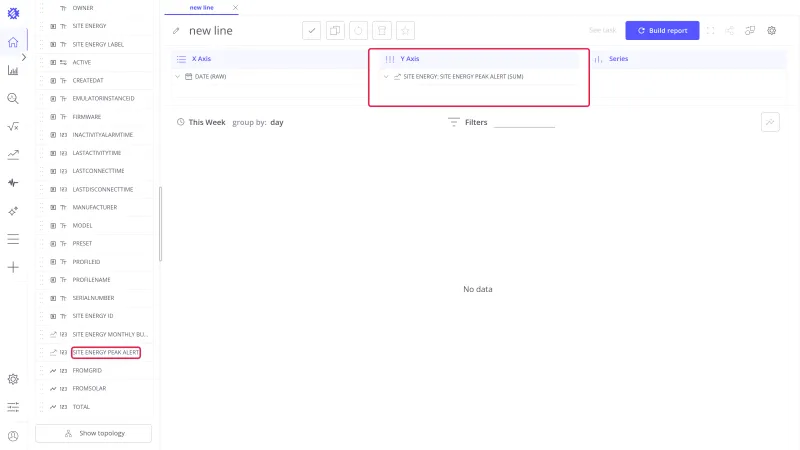
Task: Select the TOTAL field
Action: (81, 407)
